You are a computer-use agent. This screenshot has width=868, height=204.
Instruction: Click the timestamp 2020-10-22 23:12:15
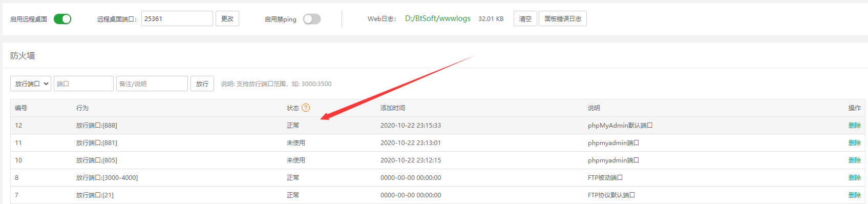coord(411,160)
